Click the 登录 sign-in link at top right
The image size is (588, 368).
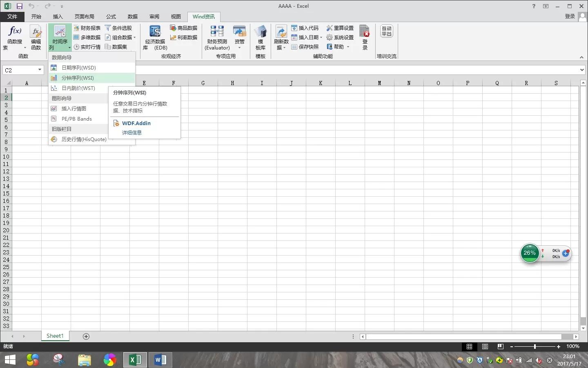(x=570, y=16)
